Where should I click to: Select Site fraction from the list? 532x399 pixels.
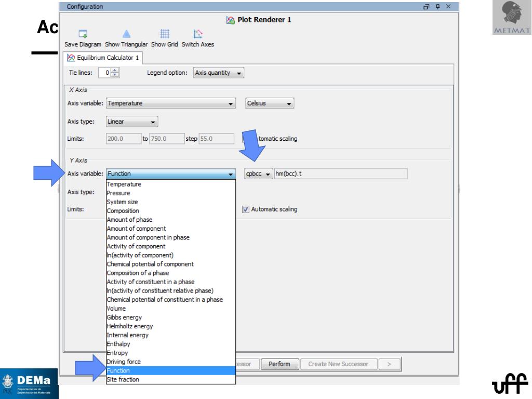170,379
